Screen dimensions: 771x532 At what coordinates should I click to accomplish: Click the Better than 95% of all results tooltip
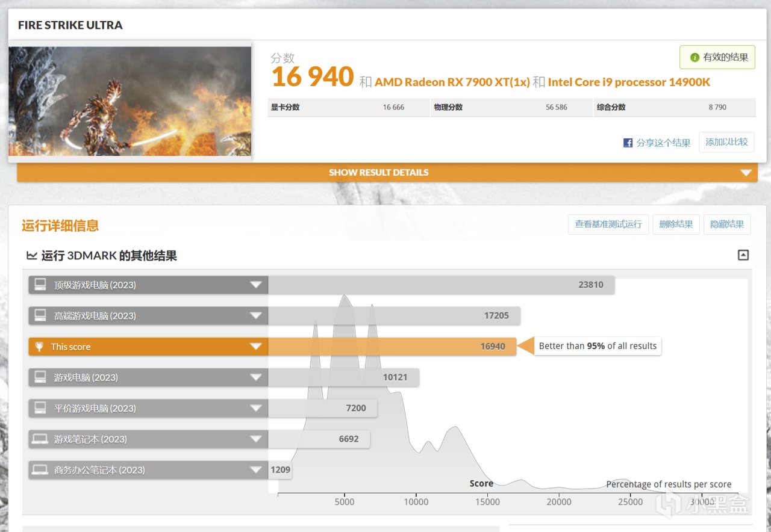pyautogui.click(x=598, y=346)
